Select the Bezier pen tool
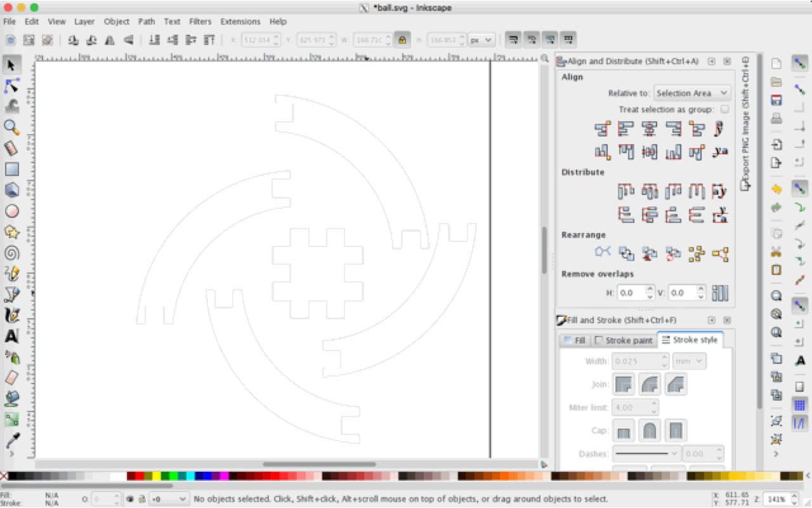 pyautogui.click(x=11, y=295)
